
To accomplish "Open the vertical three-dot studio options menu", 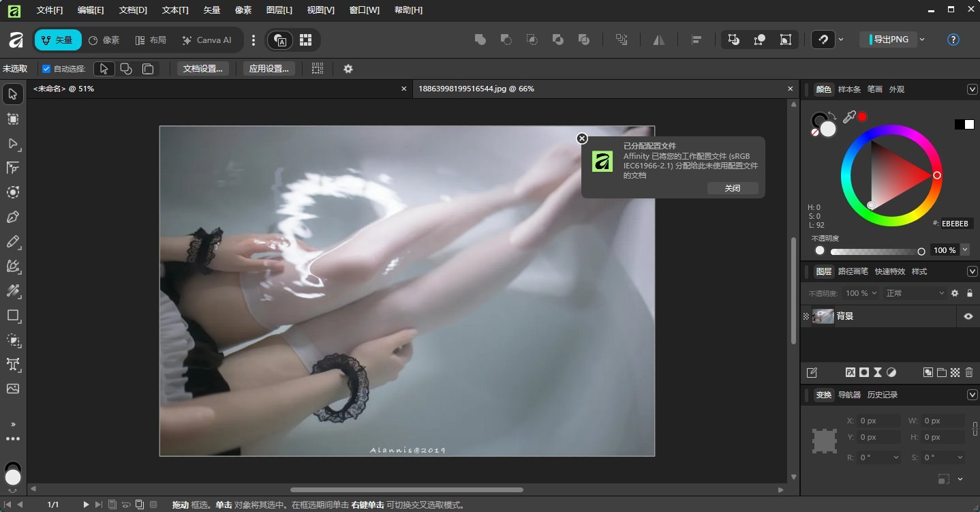I will pyautogui.click(x=254, y=40).
